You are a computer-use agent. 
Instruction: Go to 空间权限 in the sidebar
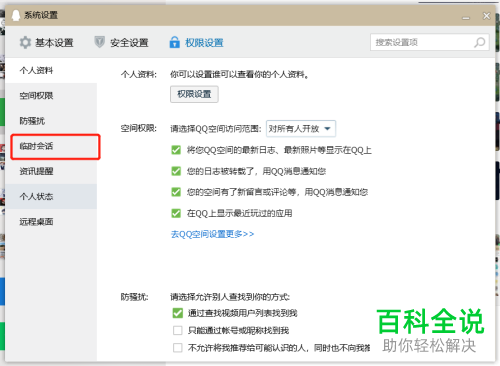51,96
